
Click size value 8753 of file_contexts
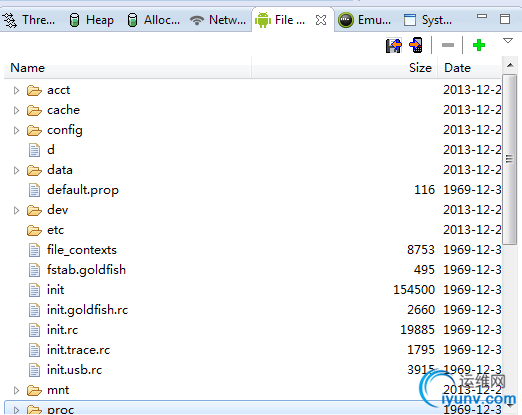point(421,250)
